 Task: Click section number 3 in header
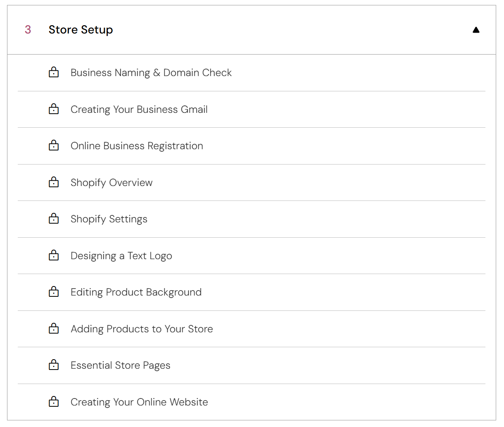coord(28,30)
